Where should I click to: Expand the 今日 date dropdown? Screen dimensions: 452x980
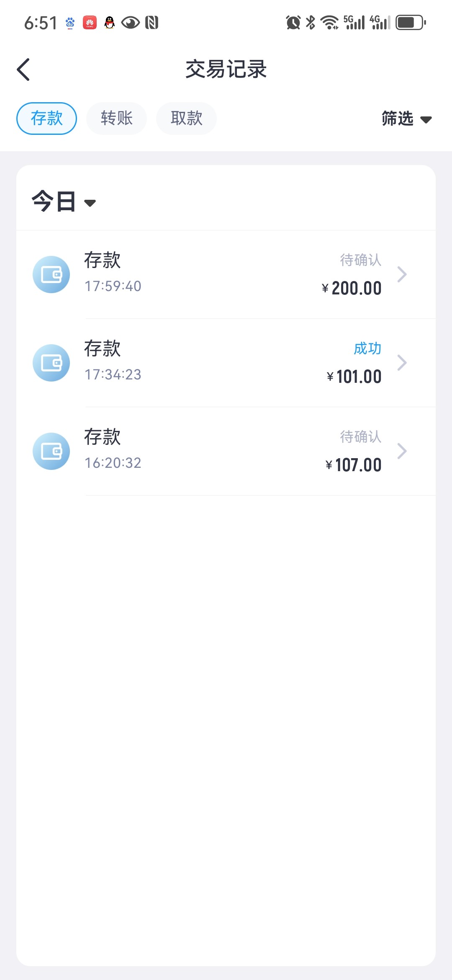[64, 202]
